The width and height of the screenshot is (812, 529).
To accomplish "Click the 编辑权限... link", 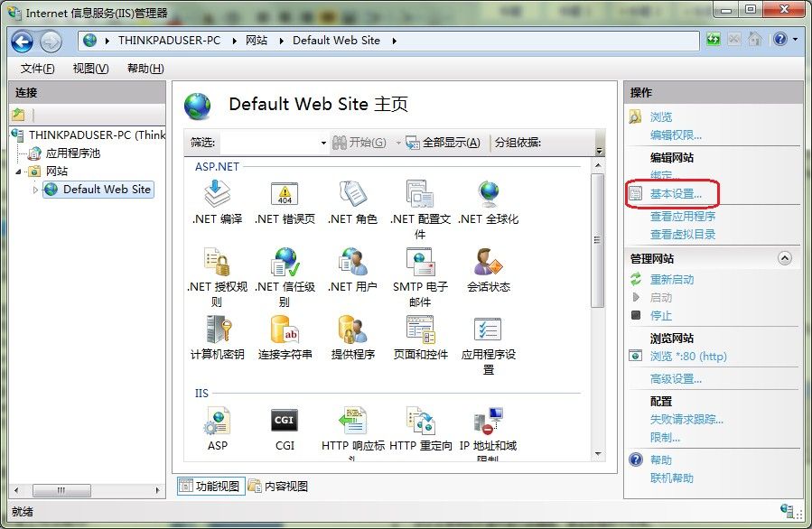I will pos(676,135).
